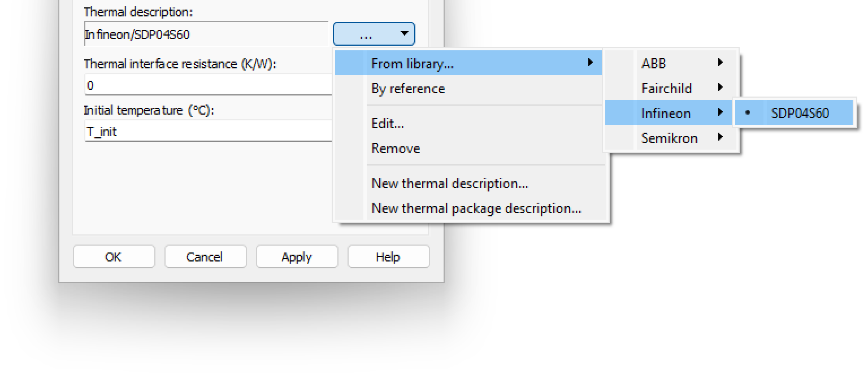Open Help from the dialog buttons
Viewport: 868px width, 375px height.
click(388, 257)
